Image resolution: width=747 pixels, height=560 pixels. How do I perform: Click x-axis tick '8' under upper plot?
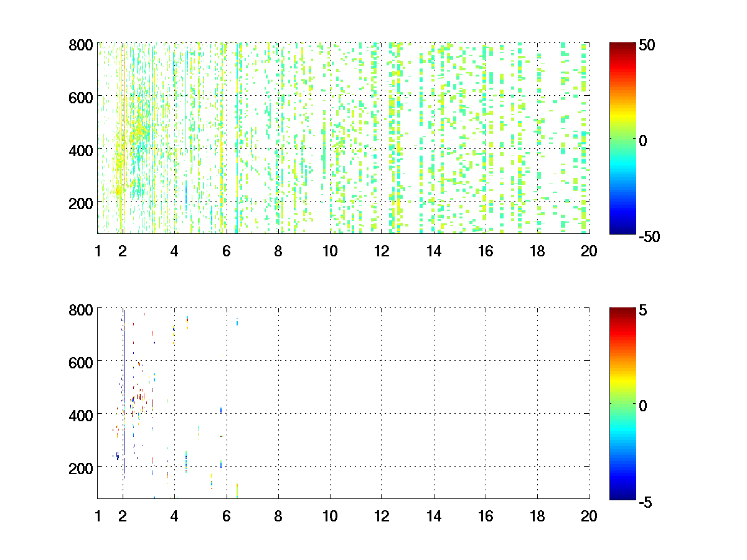pos(278,251)
